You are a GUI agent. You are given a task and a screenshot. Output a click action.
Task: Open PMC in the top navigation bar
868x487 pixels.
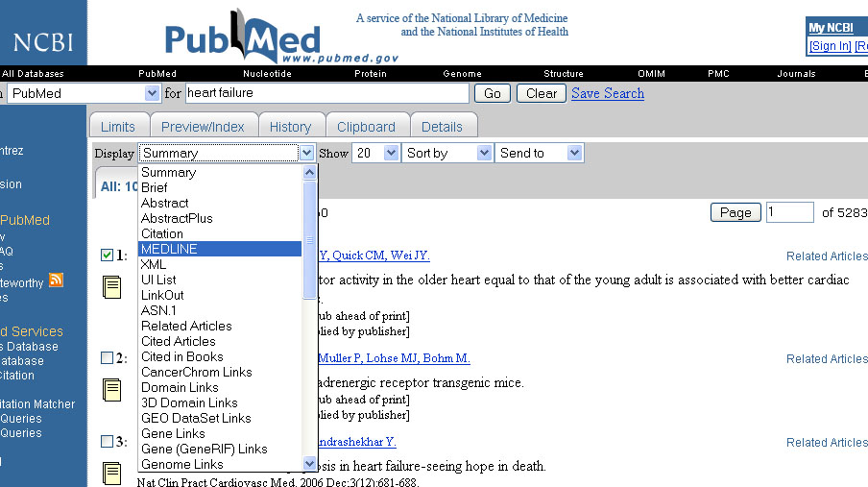(718, 74)
